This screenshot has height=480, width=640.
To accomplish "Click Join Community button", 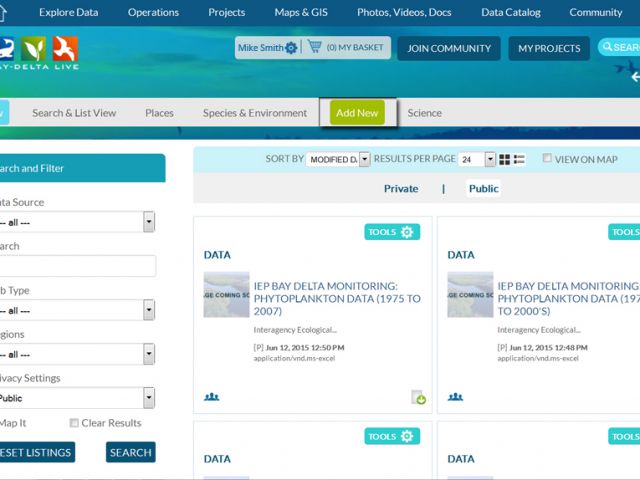I will click(x=449, y=48).
